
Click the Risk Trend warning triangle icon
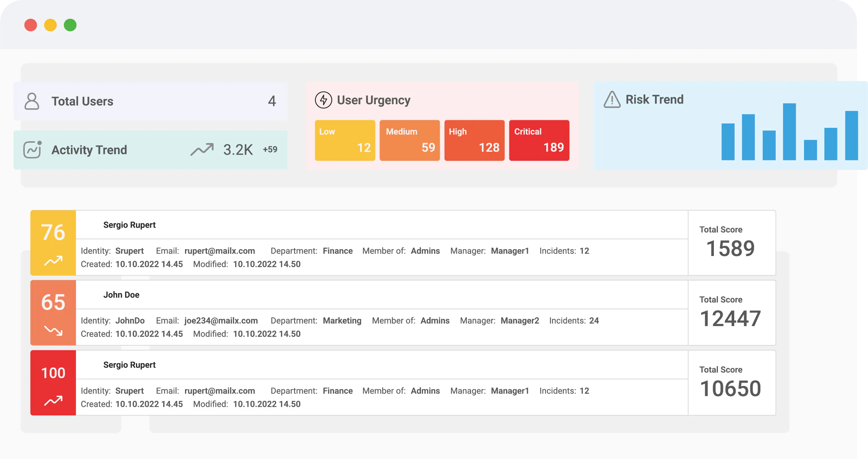[612, 100]
